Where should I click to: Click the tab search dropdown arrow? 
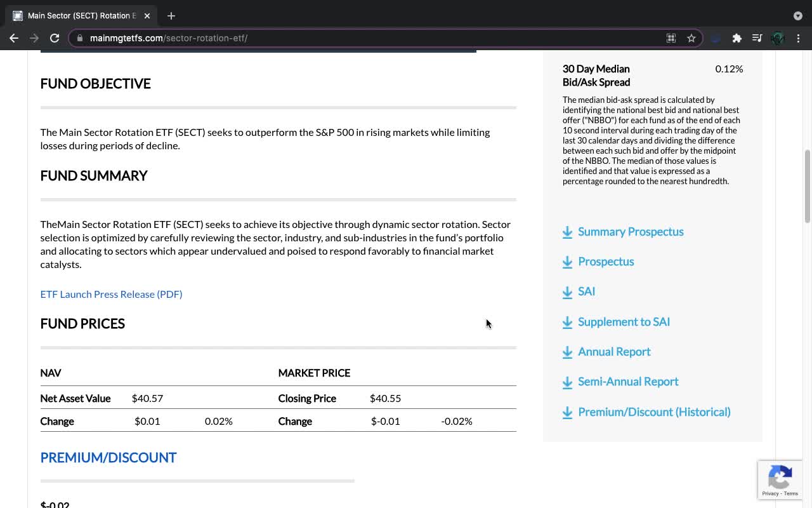click(798, 15)
